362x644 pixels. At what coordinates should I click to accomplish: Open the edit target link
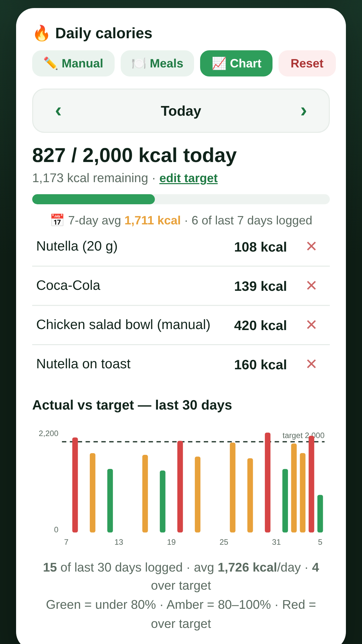(x=188, y=178)
